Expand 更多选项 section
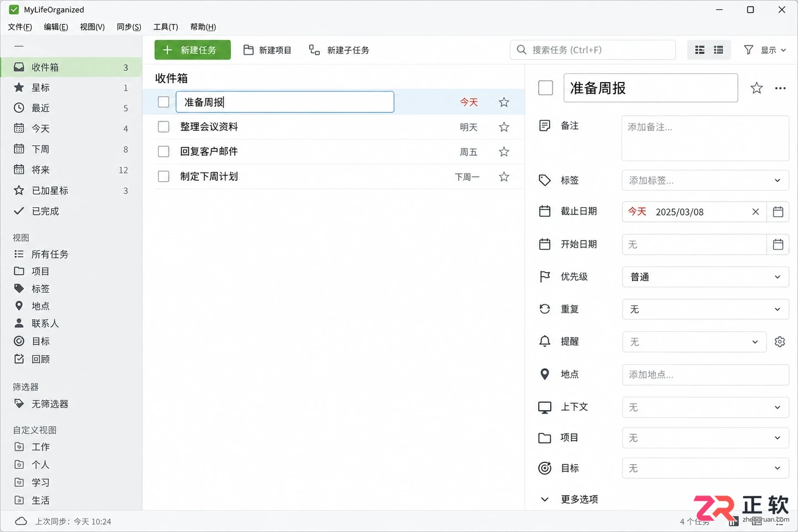This screenshot has height=532, width=798. (569, 499)
